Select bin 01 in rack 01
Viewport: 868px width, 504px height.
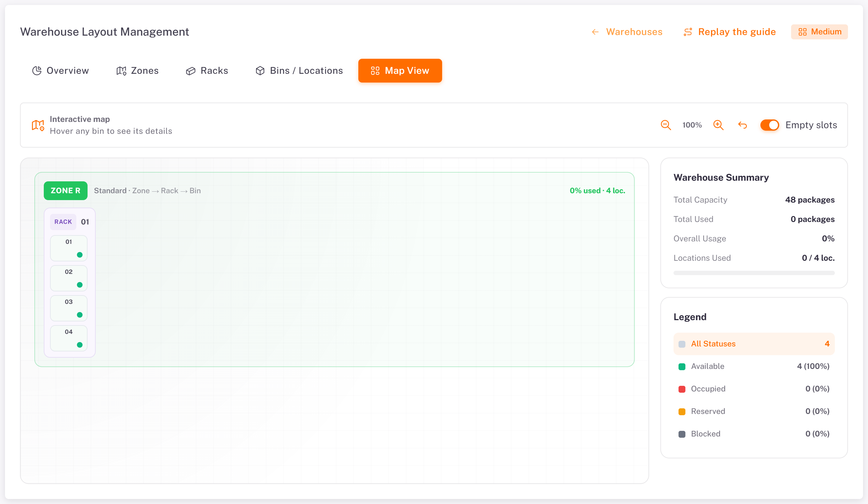pyautogui.click(x=68, y=248)
